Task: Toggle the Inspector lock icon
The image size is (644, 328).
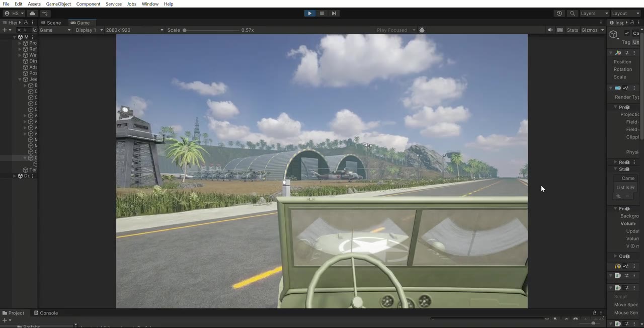Action: click(x=632, y=23)
